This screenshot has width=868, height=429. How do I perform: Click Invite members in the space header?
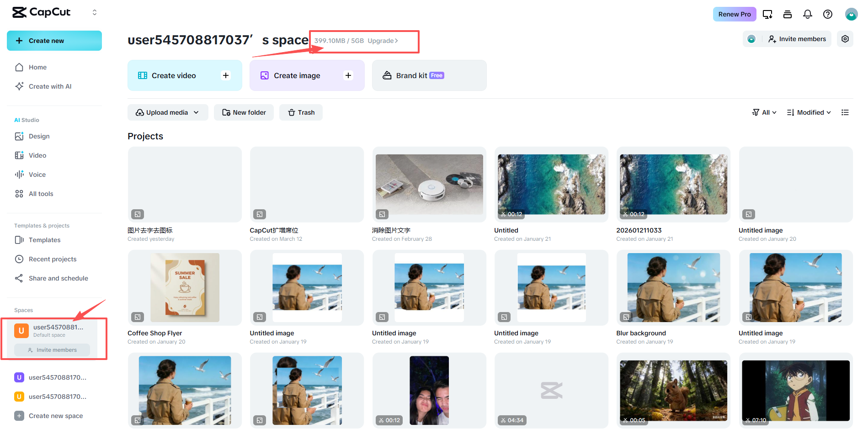click(x=797, y=39)
